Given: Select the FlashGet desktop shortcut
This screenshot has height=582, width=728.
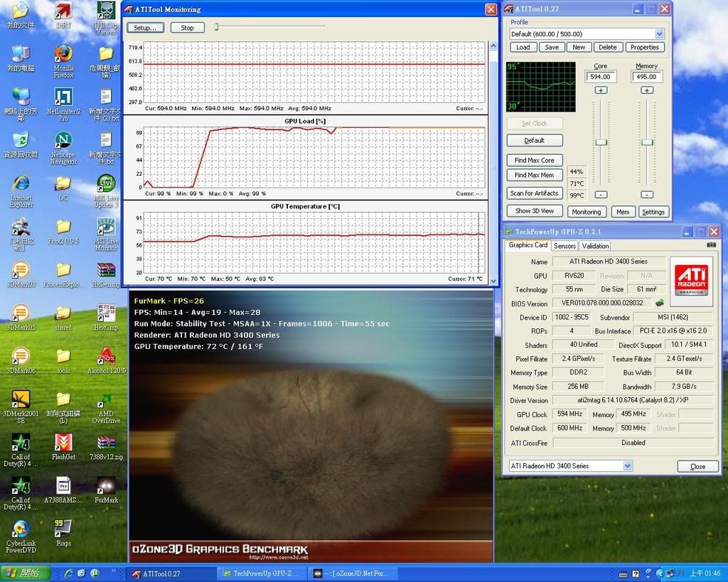Looking at the screenshot, I should click(63, 446).
